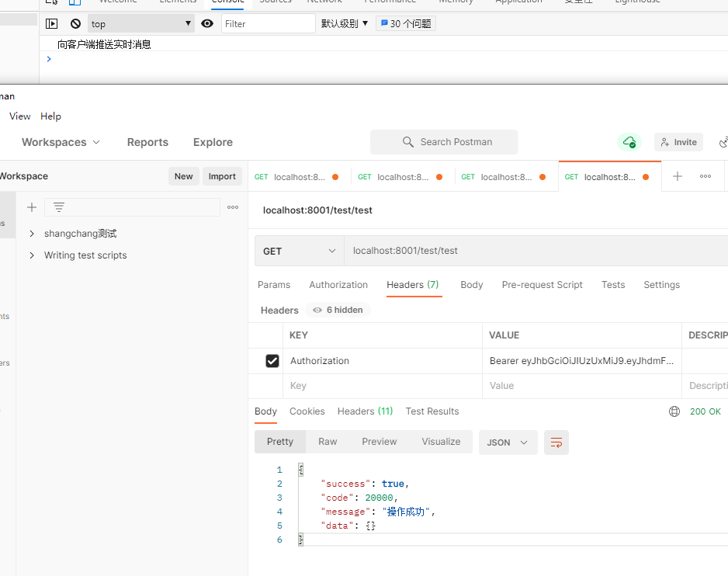Open the View menu in Postman

click(x=20, y=116)
